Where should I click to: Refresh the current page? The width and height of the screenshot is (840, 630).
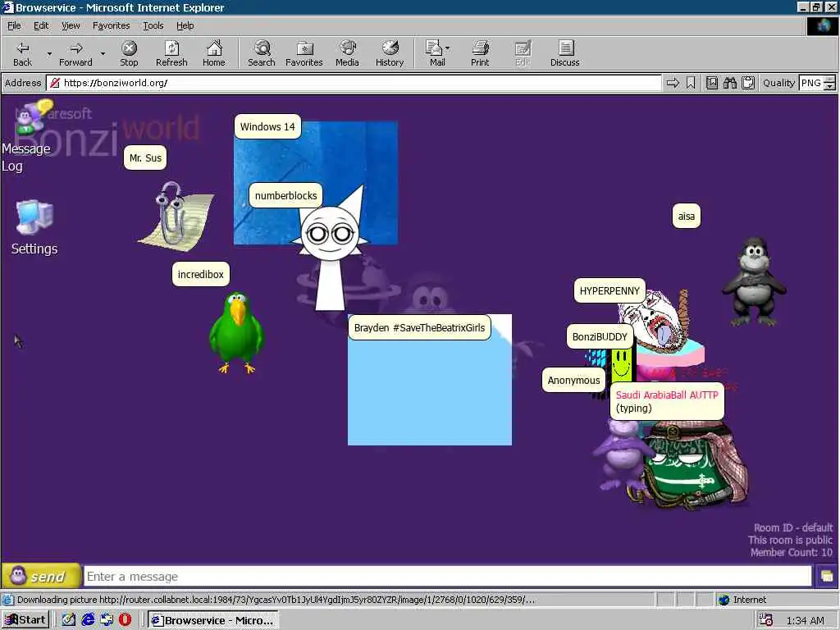171,53
